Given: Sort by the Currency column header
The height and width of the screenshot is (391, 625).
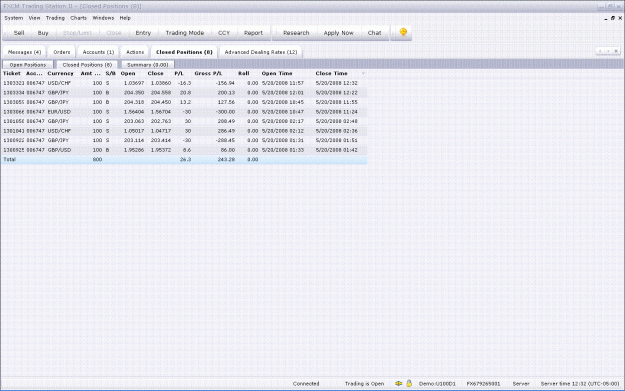Looking at the screenshot, I should tap(60, 73).
